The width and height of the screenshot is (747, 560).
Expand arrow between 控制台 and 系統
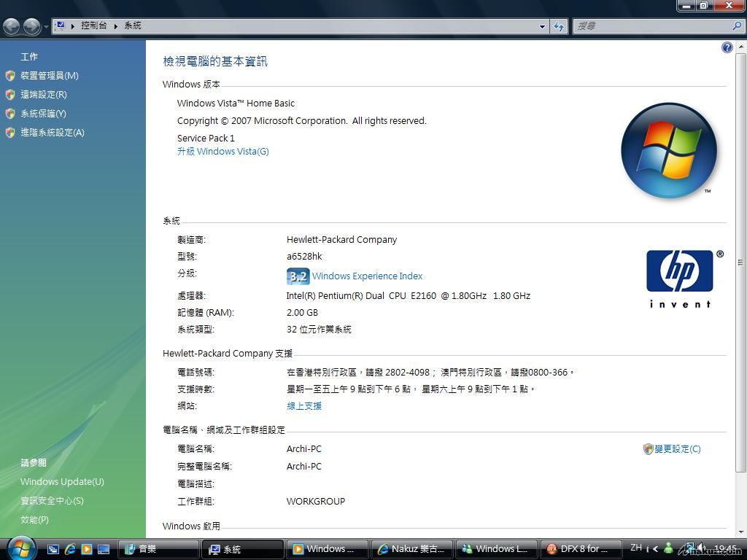point(116,26)
